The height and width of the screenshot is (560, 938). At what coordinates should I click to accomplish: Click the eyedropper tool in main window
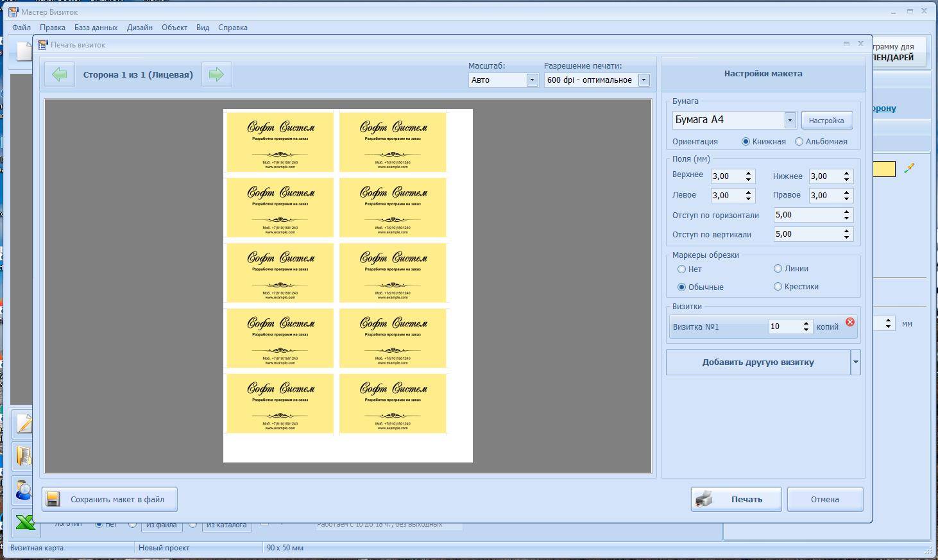tap(909, 168)
